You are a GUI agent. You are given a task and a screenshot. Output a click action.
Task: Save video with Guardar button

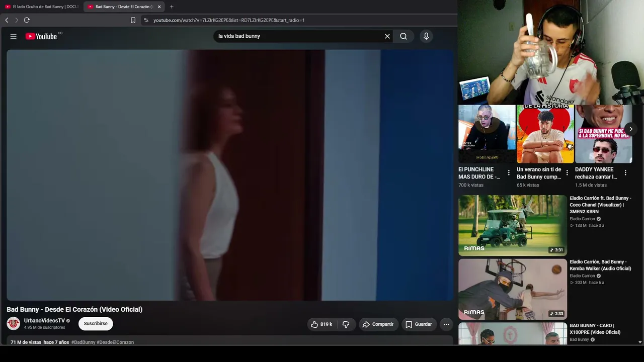[419, 324]
